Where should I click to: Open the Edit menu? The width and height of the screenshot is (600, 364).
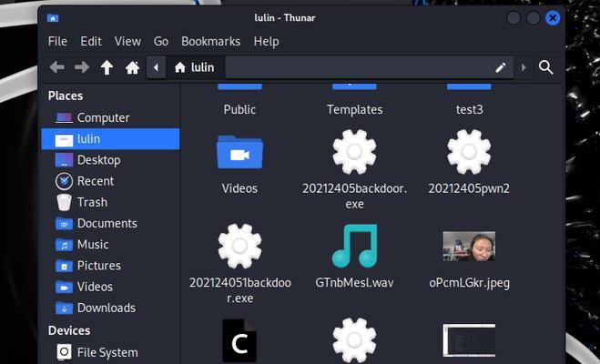91,41
